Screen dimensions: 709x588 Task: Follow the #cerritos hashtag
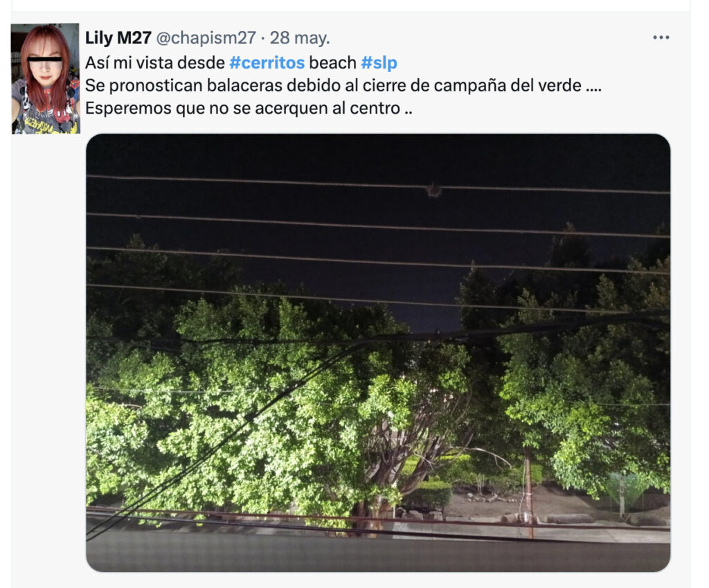(267, 62)
